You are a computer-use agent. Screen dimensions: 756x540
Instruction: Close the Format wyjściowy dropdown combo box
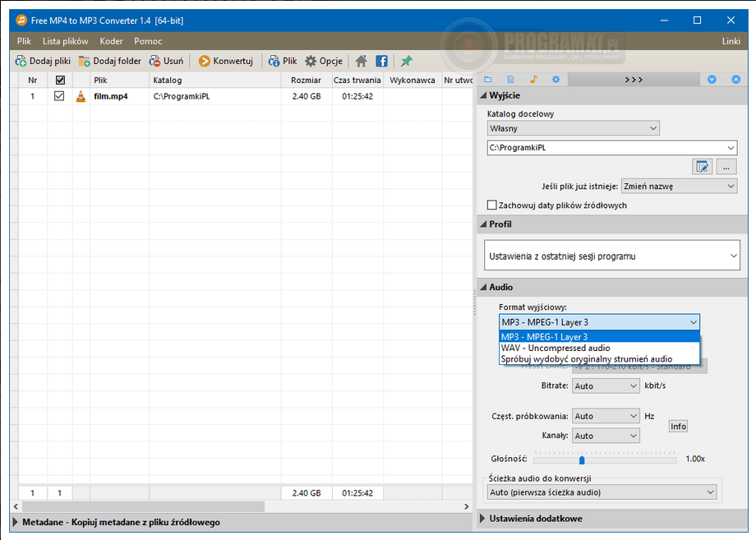(599, 322)
